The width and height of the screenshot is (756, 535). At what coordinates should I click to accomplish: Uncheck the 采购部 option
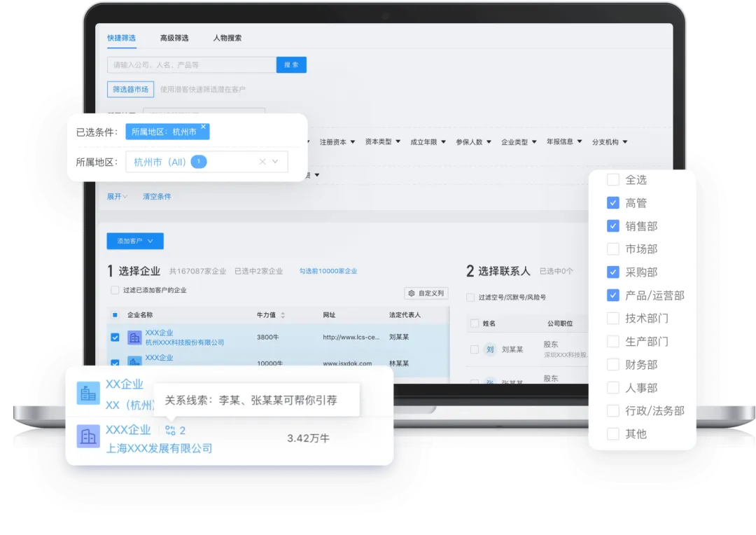612,272
